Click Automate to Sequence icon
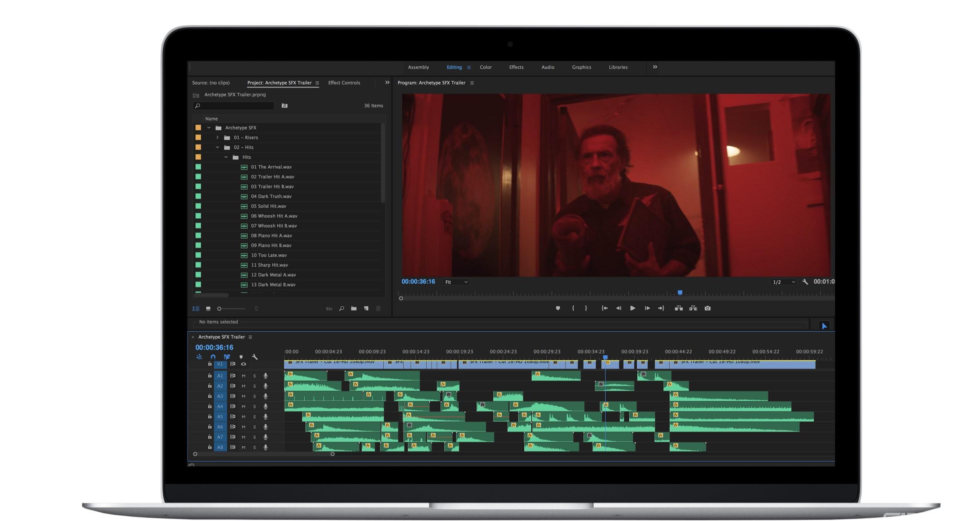Image resolution: width=980 pixels, height=521 pixels. click(329, 309)
